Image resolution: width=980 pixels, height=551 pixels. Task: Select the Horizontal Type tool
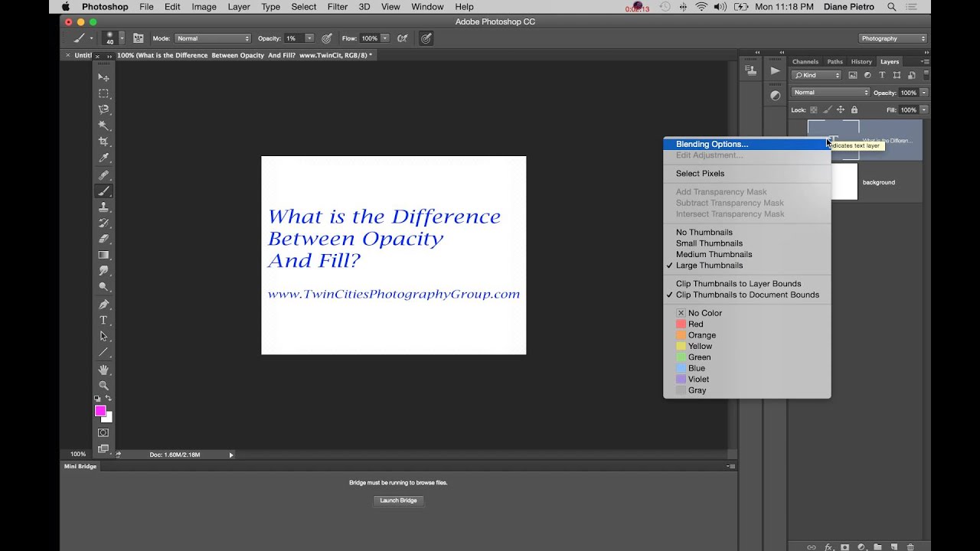(x=103, y=320)
